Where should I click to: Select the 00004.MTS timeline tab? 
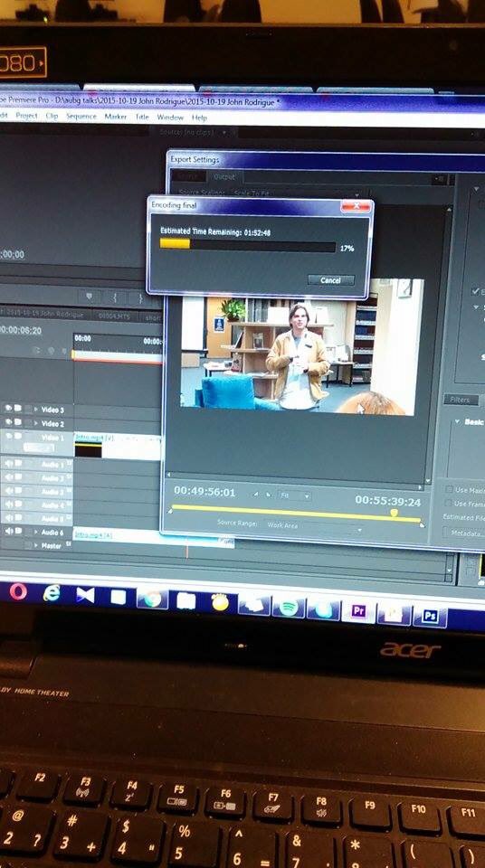[x=115, y=316]
